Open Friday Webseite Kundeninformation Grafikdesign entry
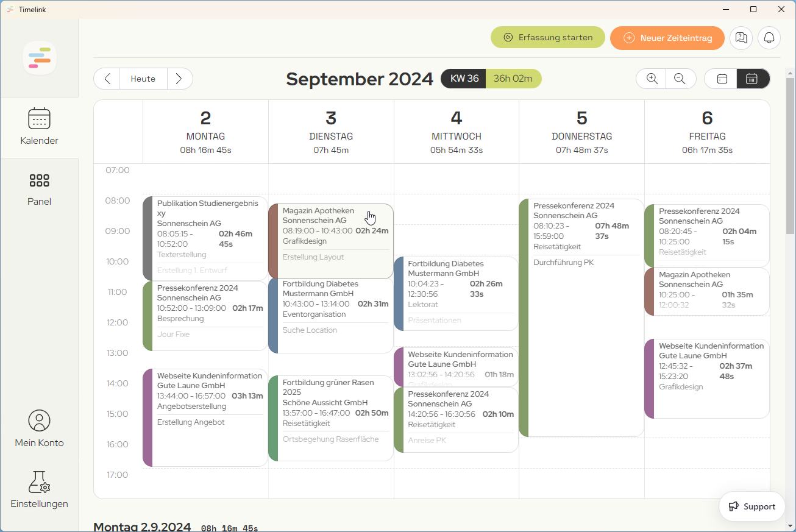The image size is (796, 532). tap(707, 378)
